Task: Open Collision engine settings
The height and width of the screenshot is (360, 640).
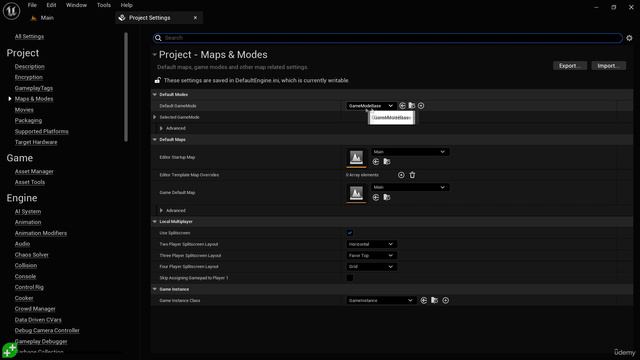Action: click(x=26, y=265)
